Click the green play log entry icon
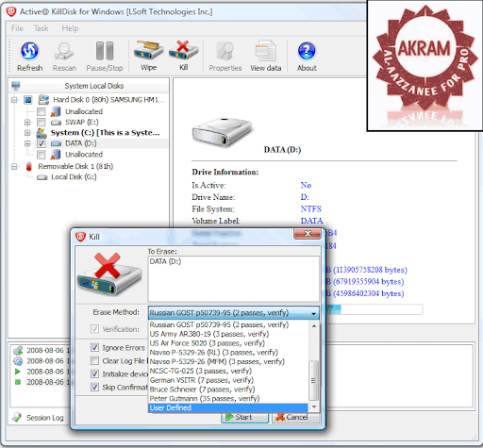The image size is (483, 448). point(18,372)
